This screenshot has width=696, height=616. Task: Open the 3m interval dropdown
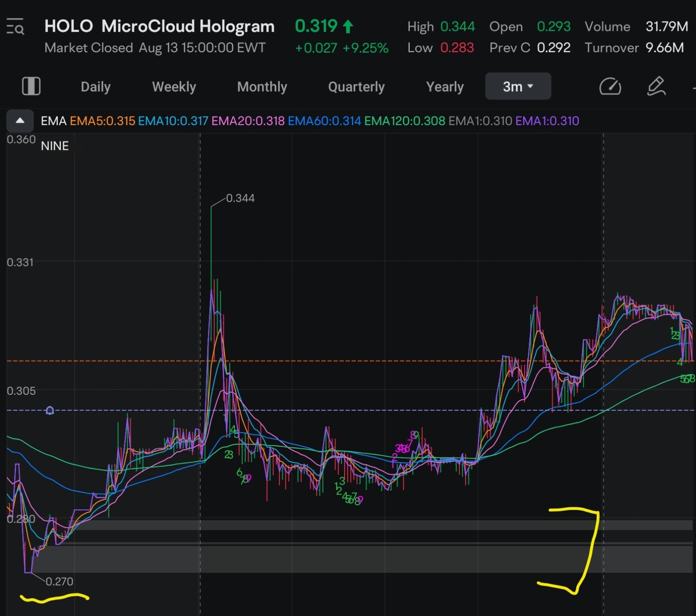point(518,87)
